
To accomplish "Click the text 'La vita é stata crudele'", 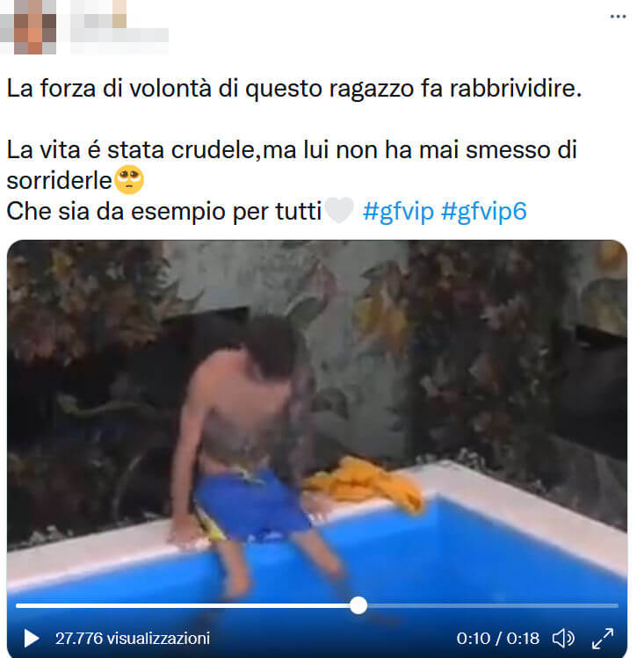I will pos(131,150).
